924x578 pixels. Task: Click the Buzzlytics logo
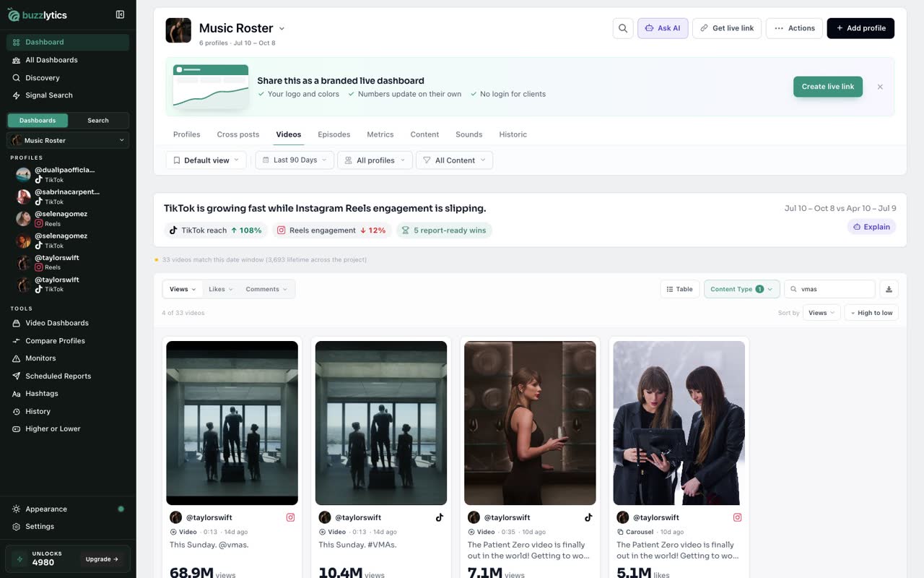38,14
